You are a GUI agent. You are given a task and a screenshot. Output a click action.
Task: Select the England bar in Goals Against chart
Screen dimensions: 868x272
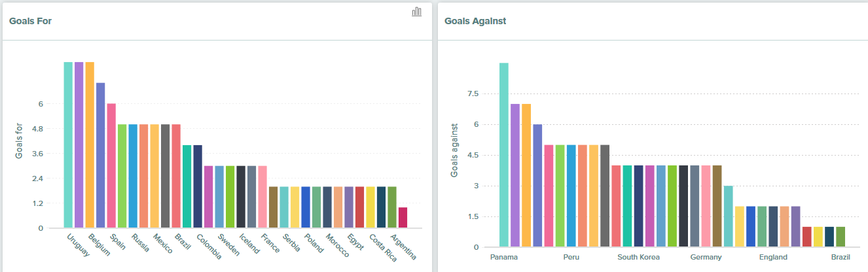773,226
